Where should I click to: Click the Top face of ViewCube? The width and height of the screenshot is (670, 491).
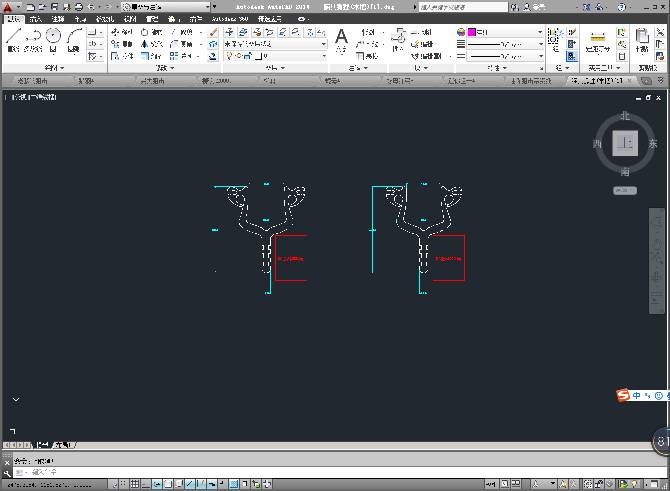(x=625, y=143)
